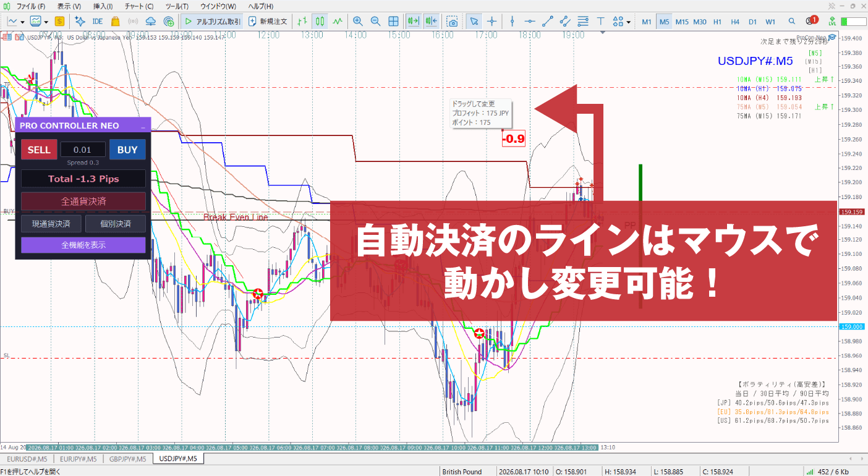
Task: Click the 0.01 lot size field
Action: pyautogui.click(x=83, y=150)
